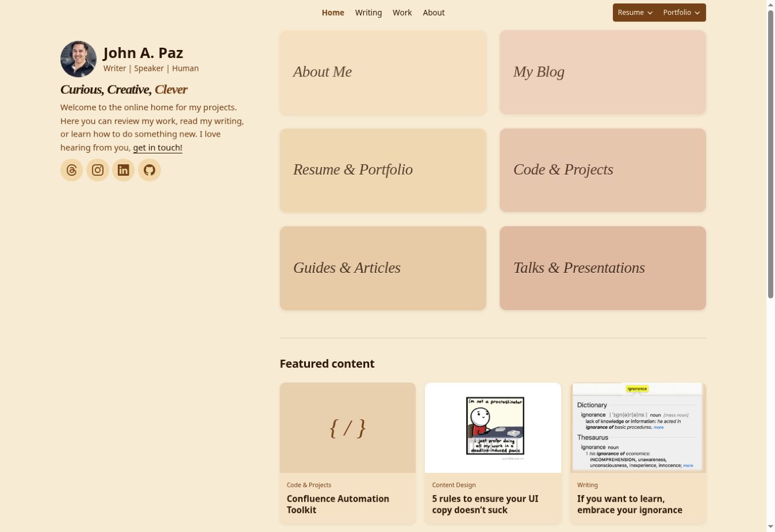This screenshot has width=775, height=532.
Task: Click the curly-braces code thumbnail
Action: pos(348,428)
